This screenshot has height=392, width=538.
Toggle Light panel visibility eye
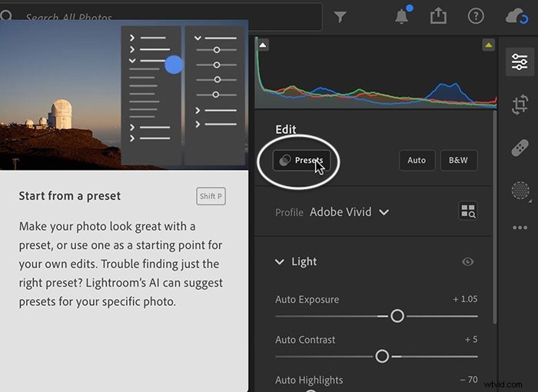click(467, 261)
